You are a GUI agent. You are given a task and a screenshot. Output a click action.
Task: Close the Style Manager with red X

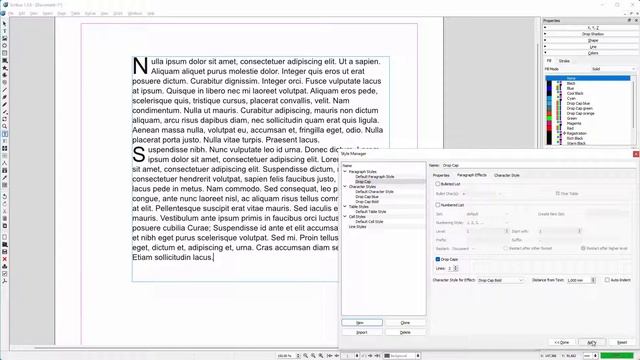point(636,154)
